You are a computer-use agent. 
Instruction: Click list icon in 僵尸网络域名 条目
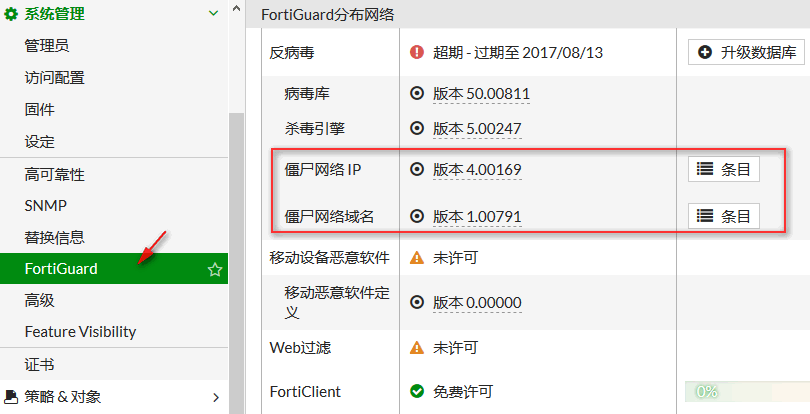[705, 216]
